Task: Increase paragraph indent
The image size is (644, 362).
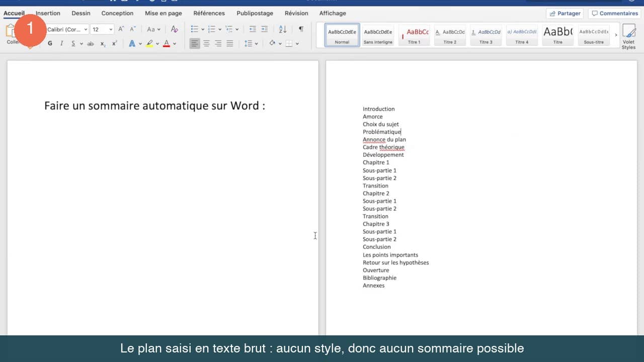Action: tap(265, 29)
